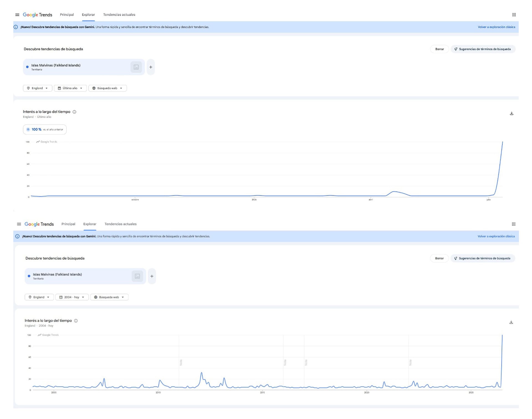Viewport: 532px width, 419px height.
Task: Open Búsqueda web dropdown next to Último año
Action: click(x=108, y=88)
